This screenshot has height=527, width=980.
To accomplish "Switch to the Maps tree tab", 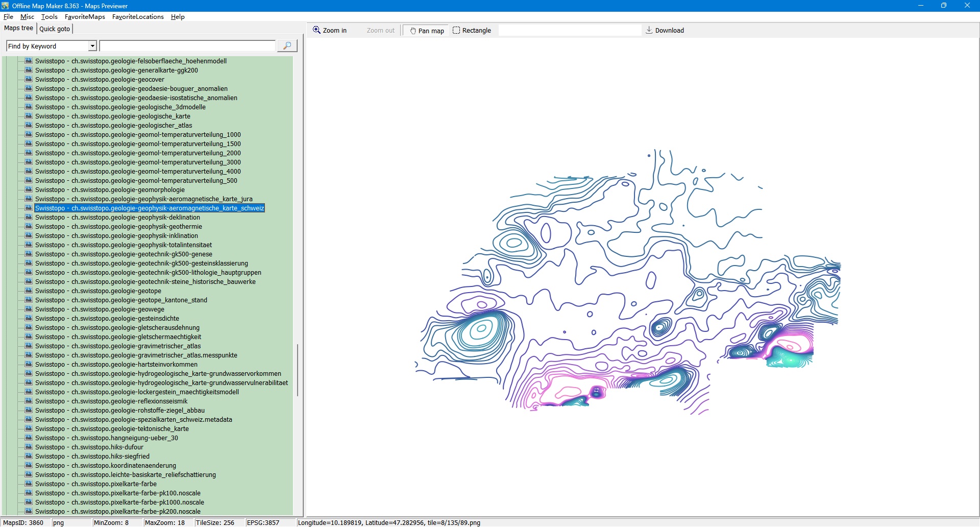I will tap(19, 28).
